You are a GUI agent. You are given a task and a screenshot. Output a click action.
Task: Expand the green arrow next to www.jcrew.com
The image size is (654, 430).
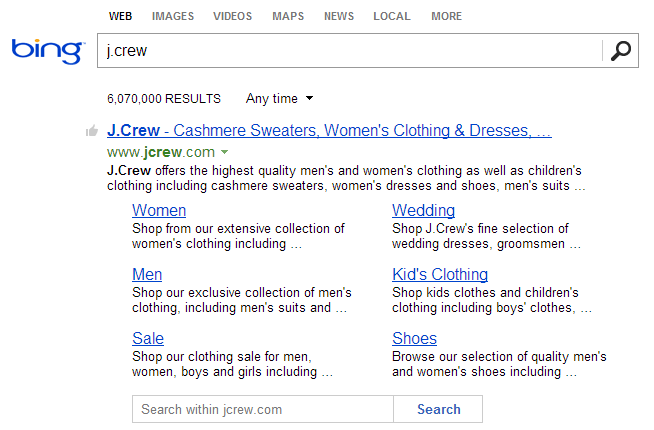coord(224,152)
